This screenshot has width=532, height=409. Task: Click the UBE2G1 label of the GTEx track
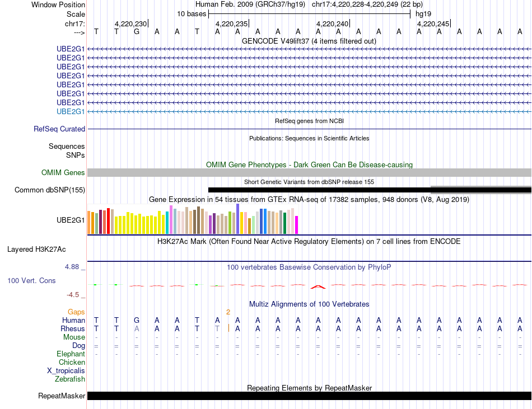tap(70, 220)
